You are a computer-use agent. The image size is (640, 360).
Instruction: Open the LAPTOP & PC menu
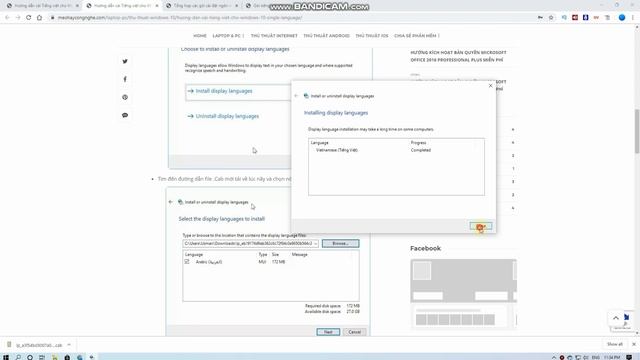tap(228, 36)
